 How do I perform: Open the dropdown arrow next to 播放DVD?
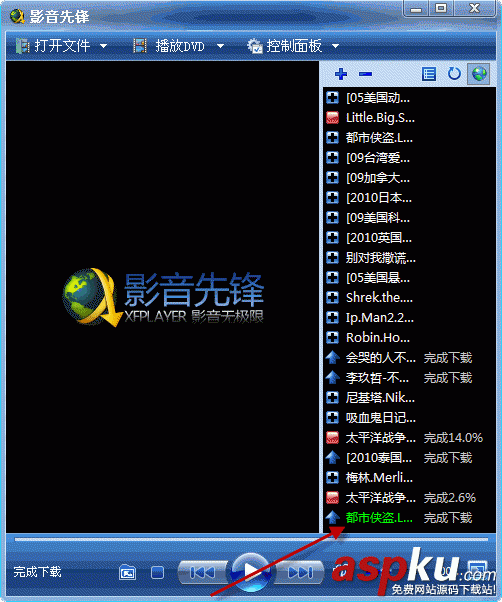point(220,46)
